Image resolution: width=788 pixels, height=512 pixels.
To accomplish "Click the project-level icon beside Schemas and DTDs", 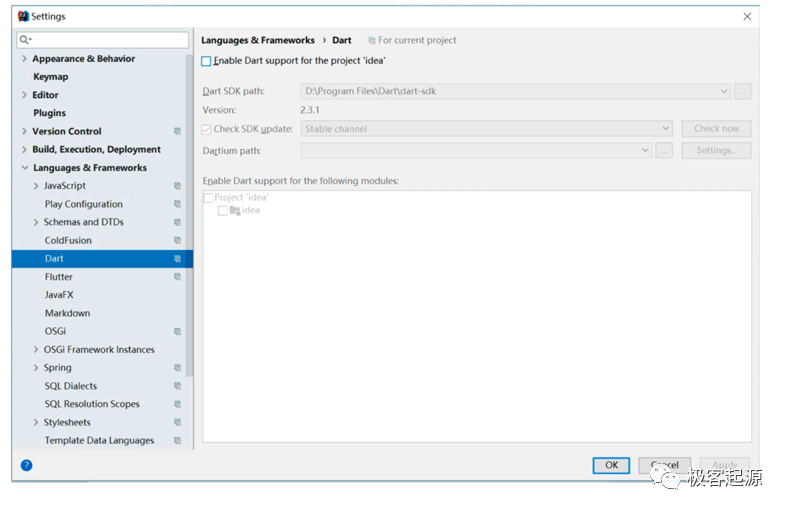I will [x=177, y=222].
